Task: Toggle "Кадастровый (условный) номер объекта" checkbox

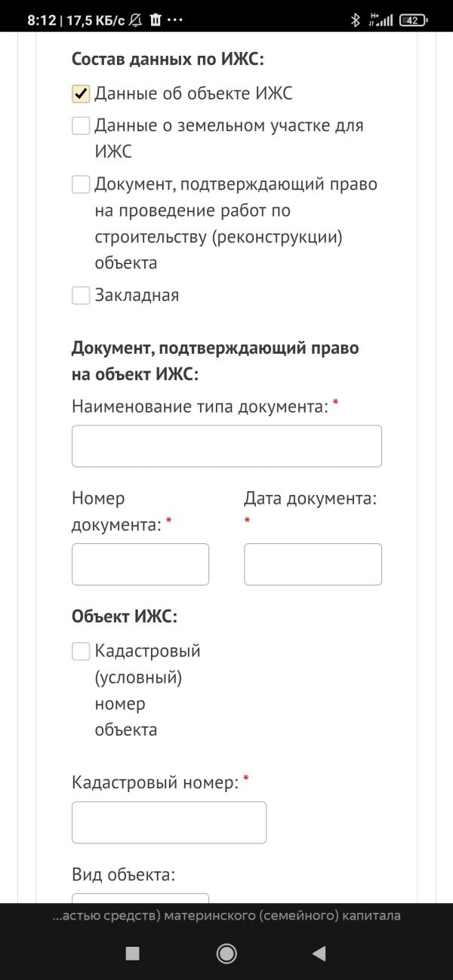Action: (81, 651)
